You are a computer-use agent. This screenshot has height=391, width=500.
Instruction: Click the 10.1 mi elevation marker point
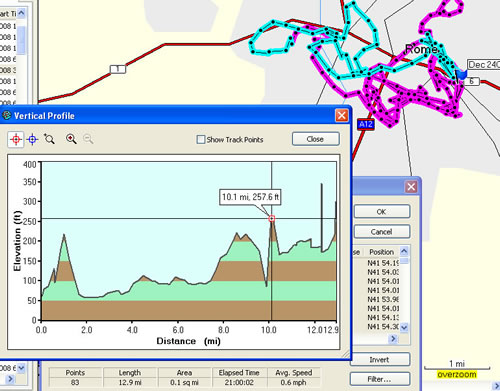(x=272, y=219)
